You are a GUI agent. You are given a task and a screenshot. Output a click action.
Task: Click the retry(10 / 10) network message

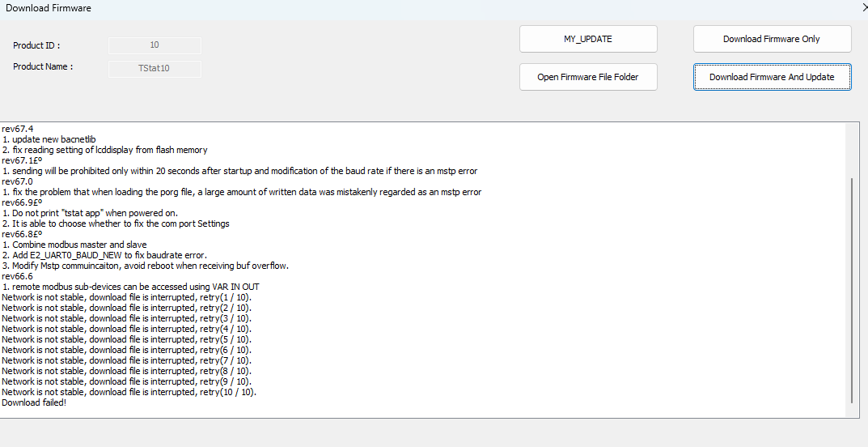coord(129,392)
